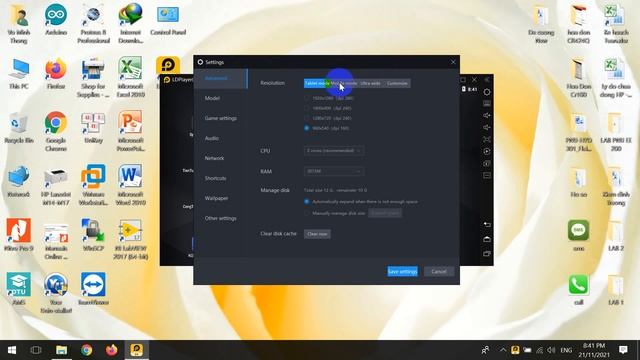Open LAB 1 folder on desktop
This screenshot has width=640, height=360.
coord(616,289)
